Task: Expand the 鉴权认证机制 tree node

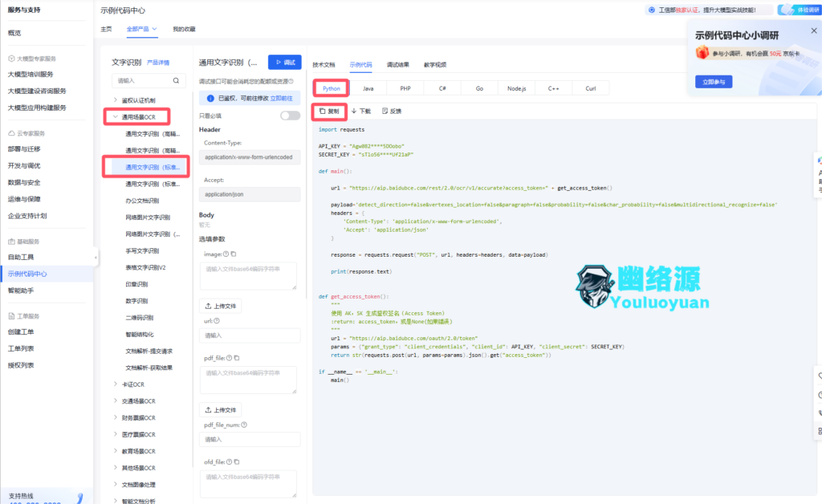Action: click(x=116, y=100)
